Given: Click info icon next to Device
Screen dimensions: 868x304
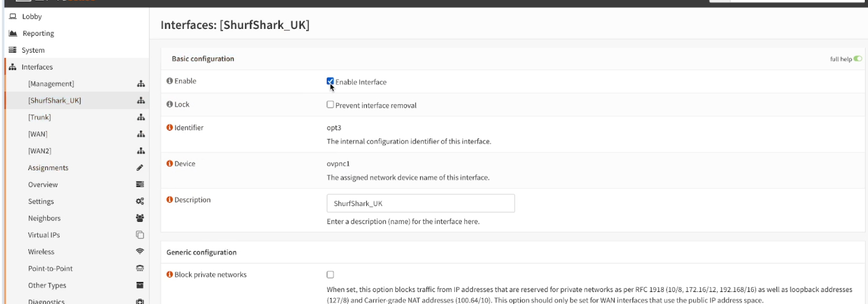Looking at the screenshot, I should point(170,163).
